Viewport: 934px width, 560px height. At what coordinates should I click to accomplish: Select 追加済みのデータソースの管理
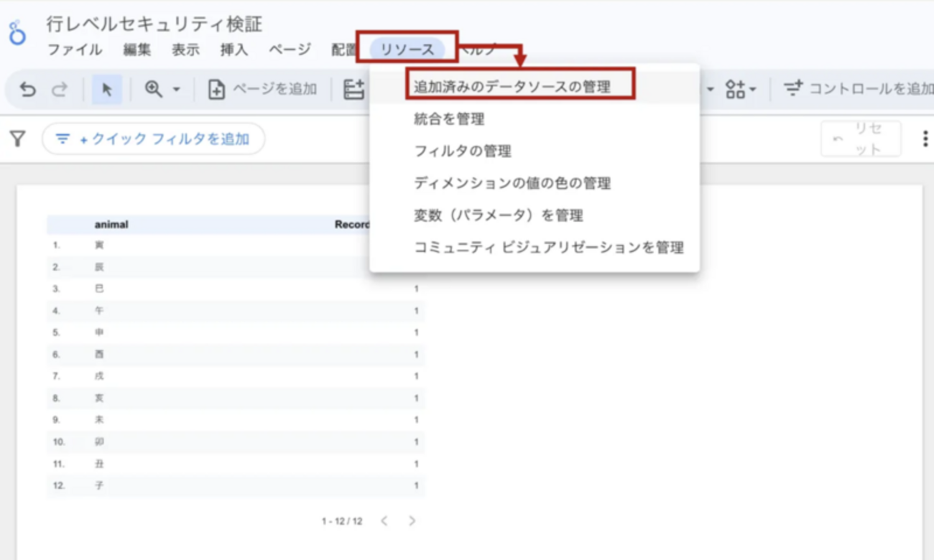(535, 87)
